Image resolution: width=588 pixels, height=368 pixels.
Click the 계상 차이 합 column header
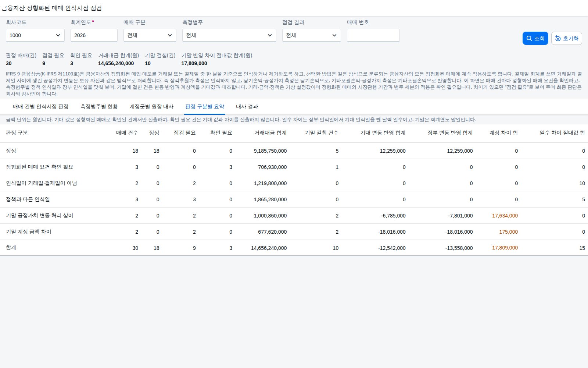pyautogui.click(x=503, y=133)
